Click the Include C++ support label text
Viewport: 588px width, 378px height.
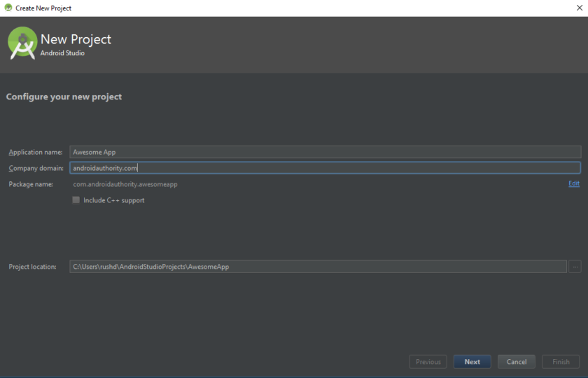(113, 200)
